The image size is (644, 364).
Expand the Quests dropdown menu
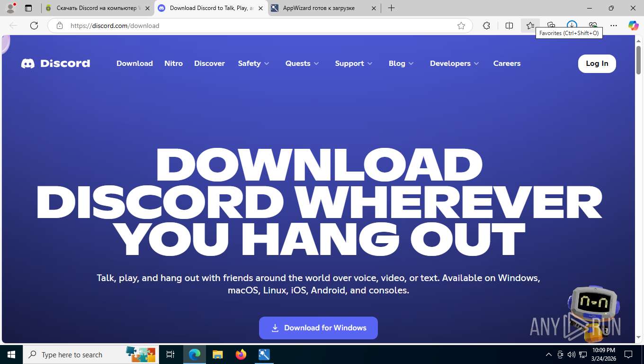coord(302,64)
